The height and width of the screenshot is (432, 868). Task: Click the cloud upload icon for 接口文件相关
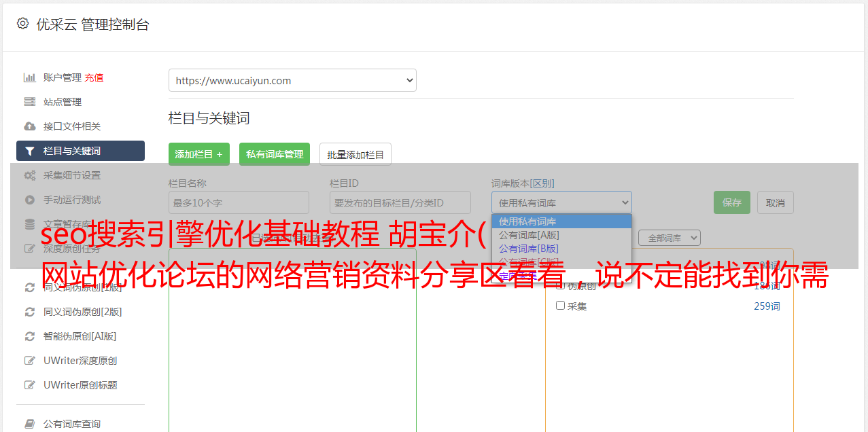30,126
